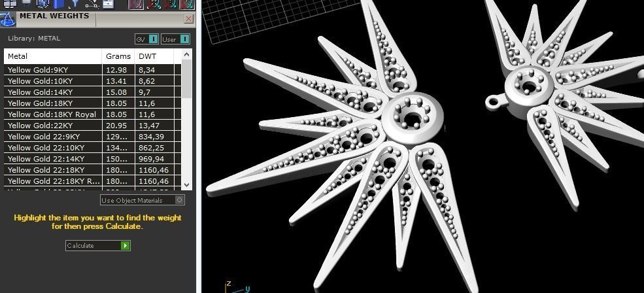This screenshot has width=644, height=293.
Task: Click the 9,7 DWT value
Action: [144, 92]
